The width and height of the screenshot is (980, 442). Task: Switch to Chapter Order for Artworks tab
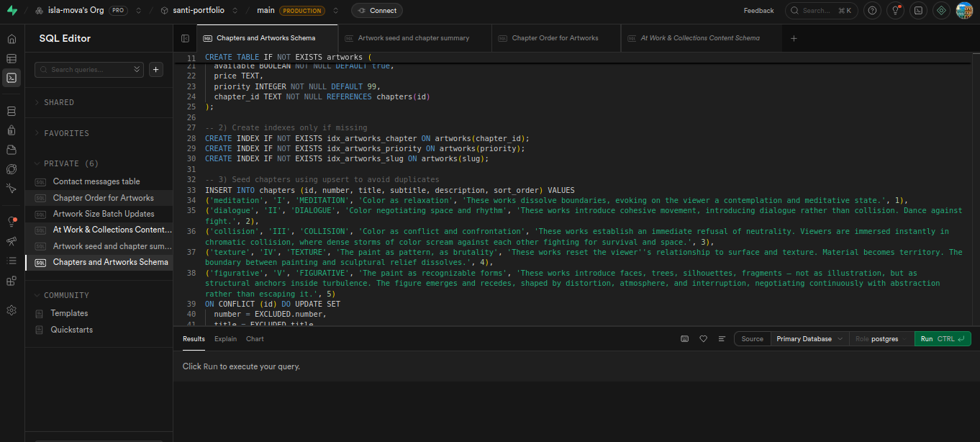[x=555, y=37]
